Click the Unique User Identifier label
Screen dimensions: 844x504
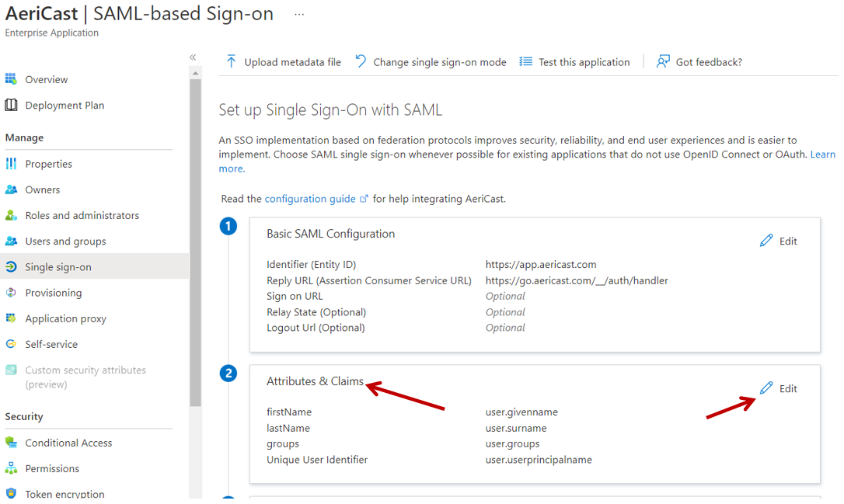(317, 460)
